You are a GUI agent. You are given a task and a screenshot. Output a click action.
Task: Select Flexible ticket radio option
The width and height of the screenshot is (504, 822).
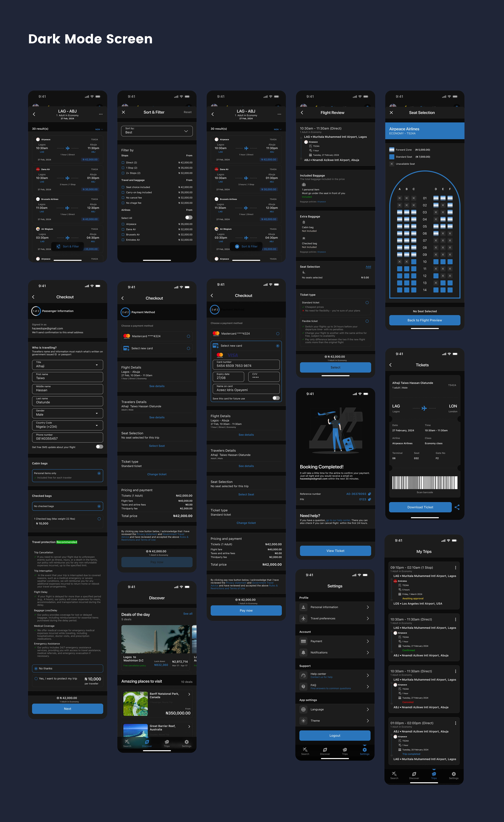point(367,321)
